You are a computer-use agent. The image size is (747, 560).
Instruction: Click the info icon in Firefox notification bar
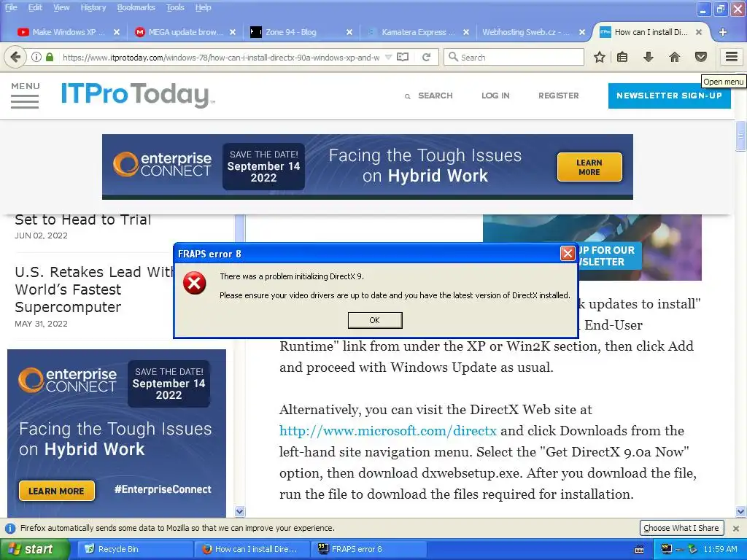(x=10, y=528)
